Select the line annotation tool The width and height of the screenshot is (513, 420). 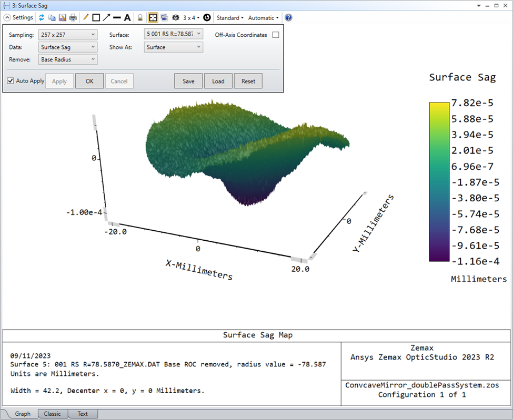(117, 18)
